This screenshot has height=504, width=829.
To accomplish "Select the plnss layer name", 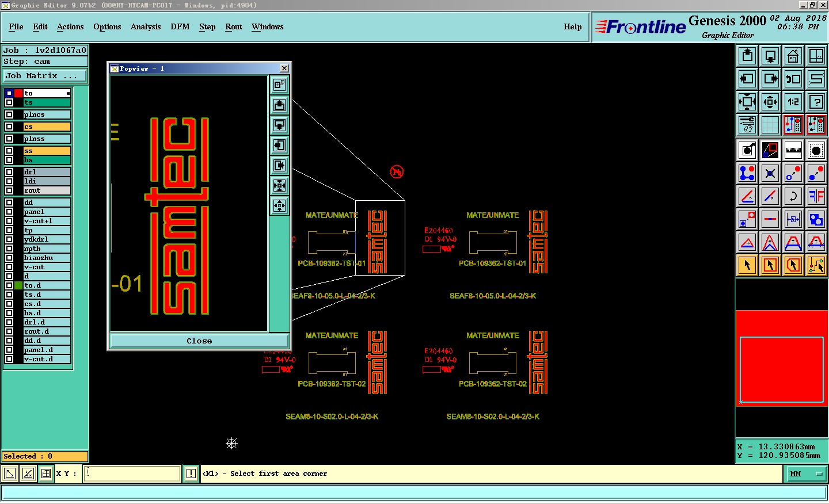I will tap(47, 139).
